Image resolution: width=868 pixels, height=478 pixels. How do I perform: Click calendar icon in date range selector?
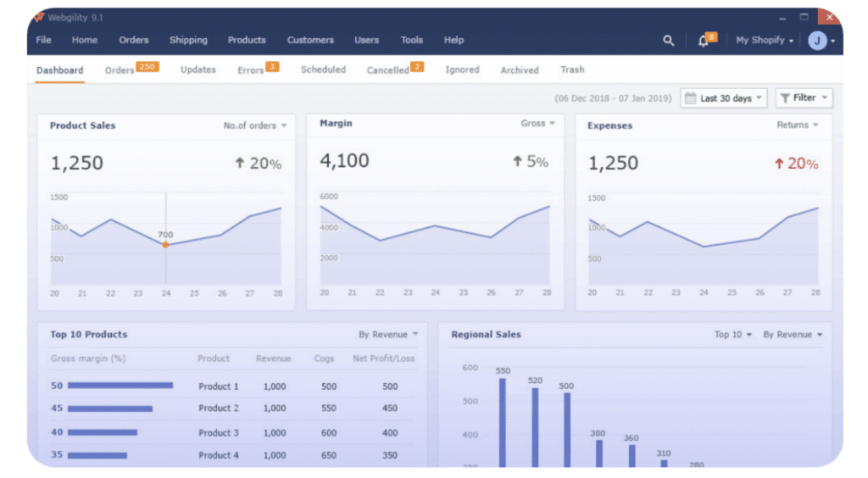coord(690,98)
